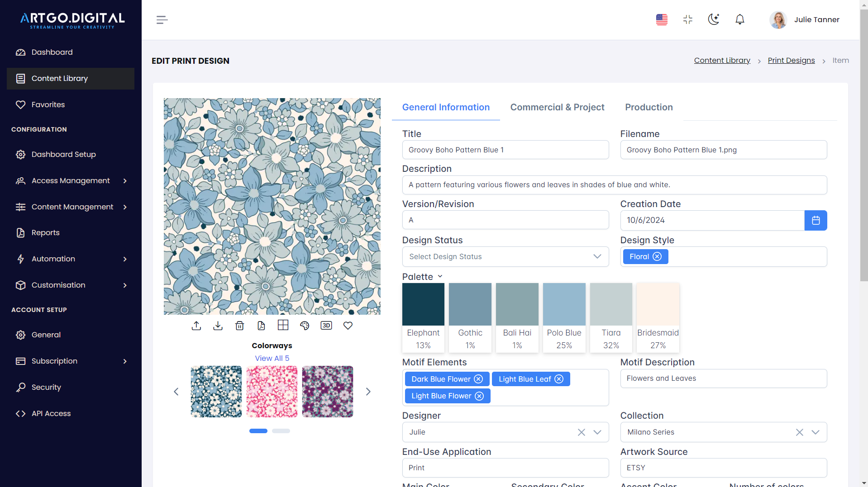
Task: Collapse the Palette section chevron
Action: coord(440,276)
